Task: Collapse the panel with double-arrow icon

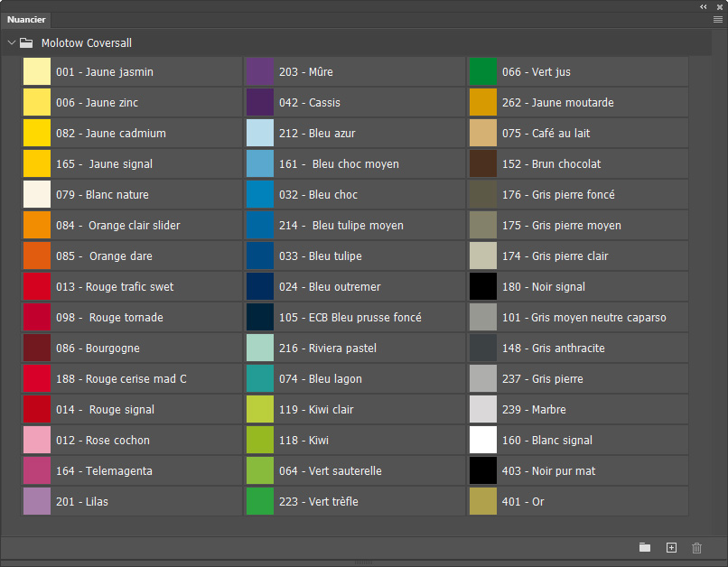Action: coord(704,7)
